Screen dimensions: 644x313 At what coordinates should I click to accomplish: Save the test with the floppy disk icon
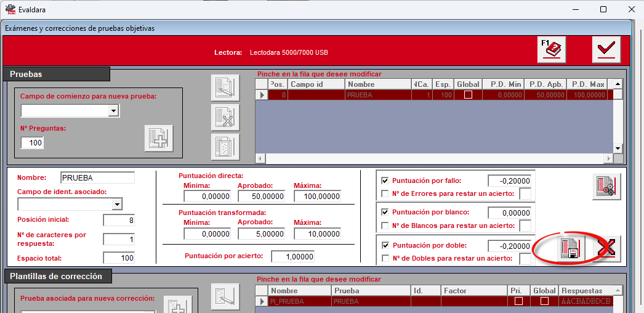click(x=571, y=248)
